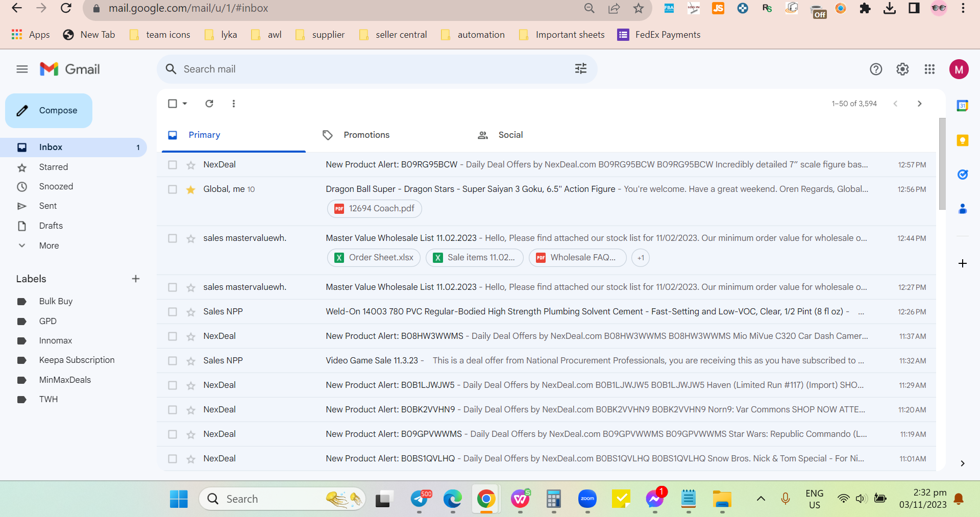Select the B0BS1QVLHQ NexDeal email checkbox
The image size is (980, 517).
pos(173,459)
